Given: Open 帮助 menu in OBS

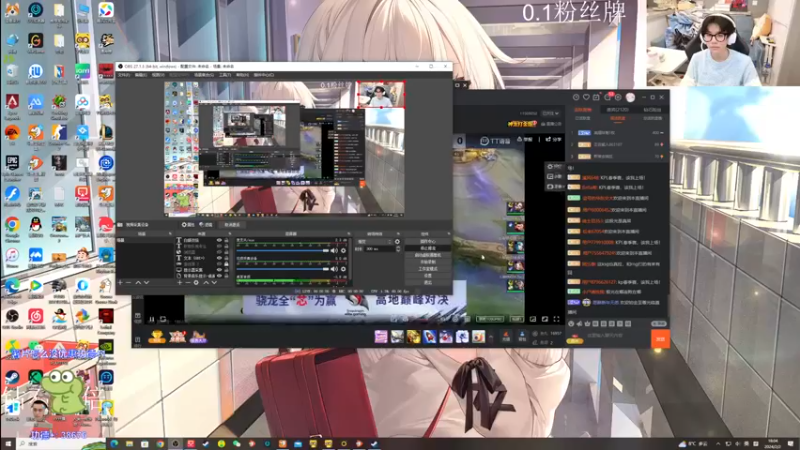Looking at the screenshot, I should 242,75.
